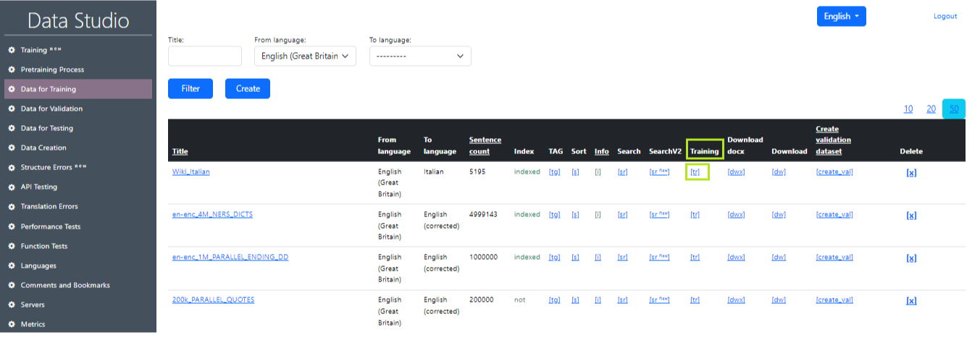Click [dwx] link for 200k_PARALLEL_QUOTES

736,300
